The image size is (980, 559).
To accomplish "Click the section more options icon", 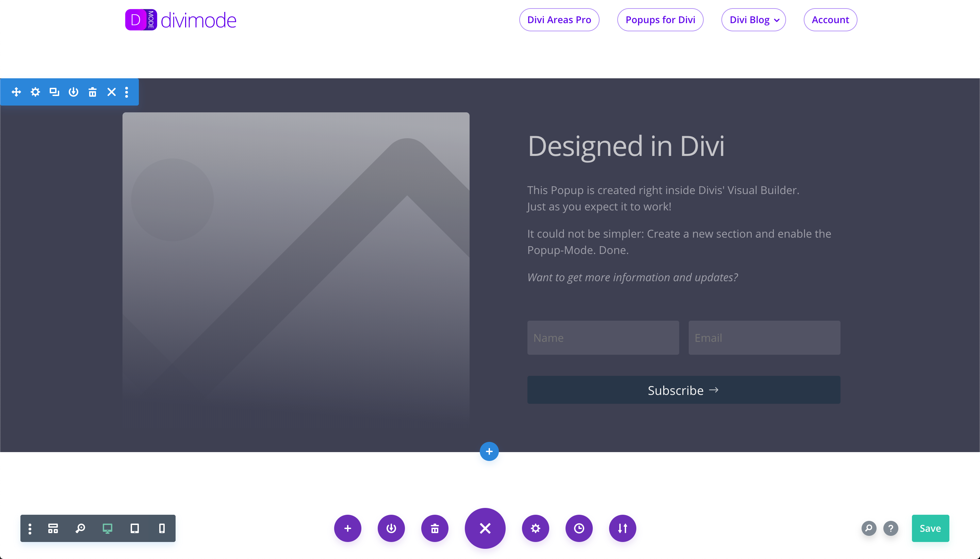I will [x=128, y=92].
